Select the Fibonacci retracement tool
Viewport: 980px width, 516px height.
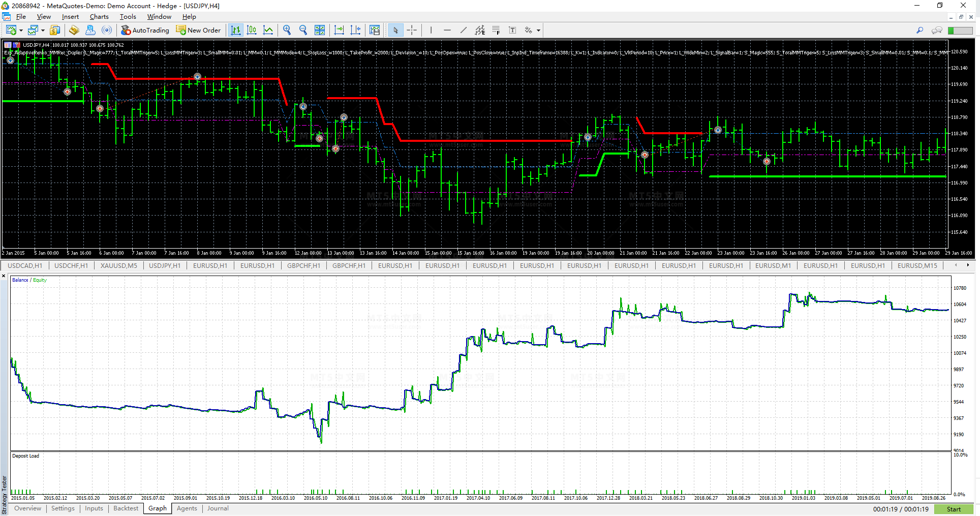point(496,30)
